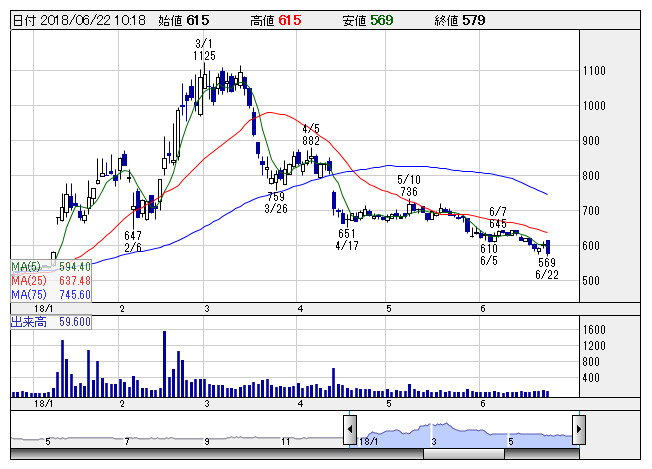The image size is (652, 469).
Task: Click the right range handle in the navigator
Action: (x=578, y=429)
